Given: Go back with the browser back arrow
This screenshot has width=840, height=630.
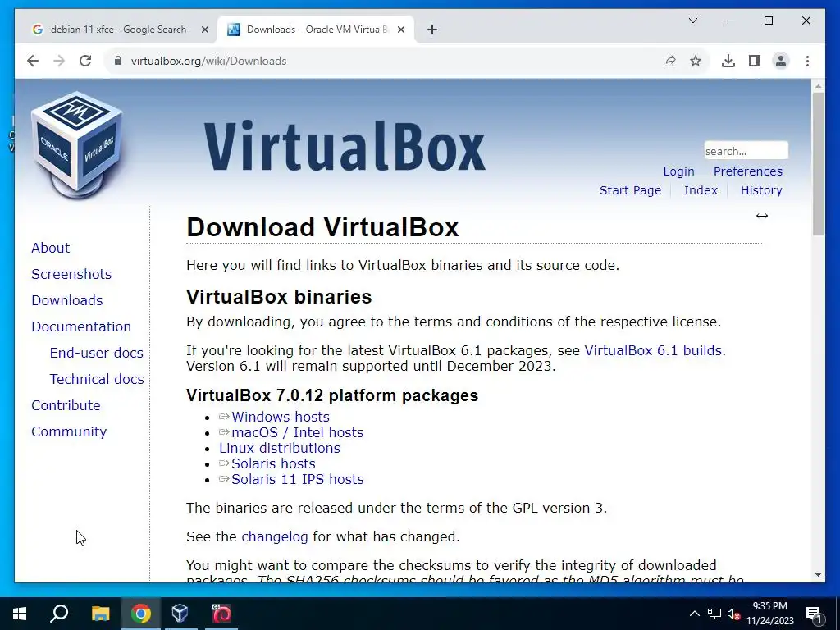Looking at the screenshot, I should [33, 61].
